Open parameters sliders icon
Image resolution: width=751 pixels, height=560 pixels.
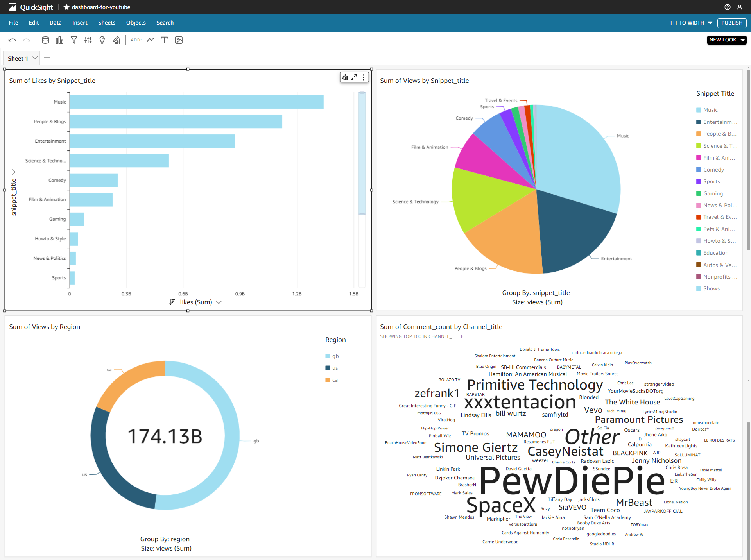click(88, 40)
